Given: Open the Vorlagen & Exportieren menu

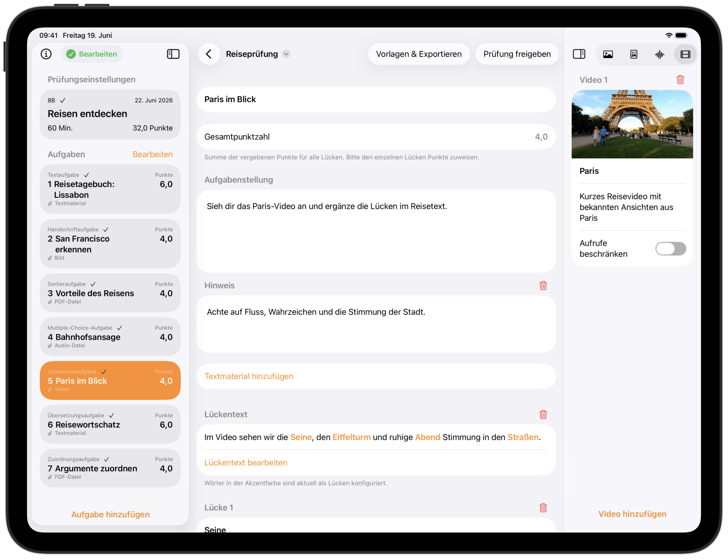Looking at the screenshot, I should pos(419,54).
